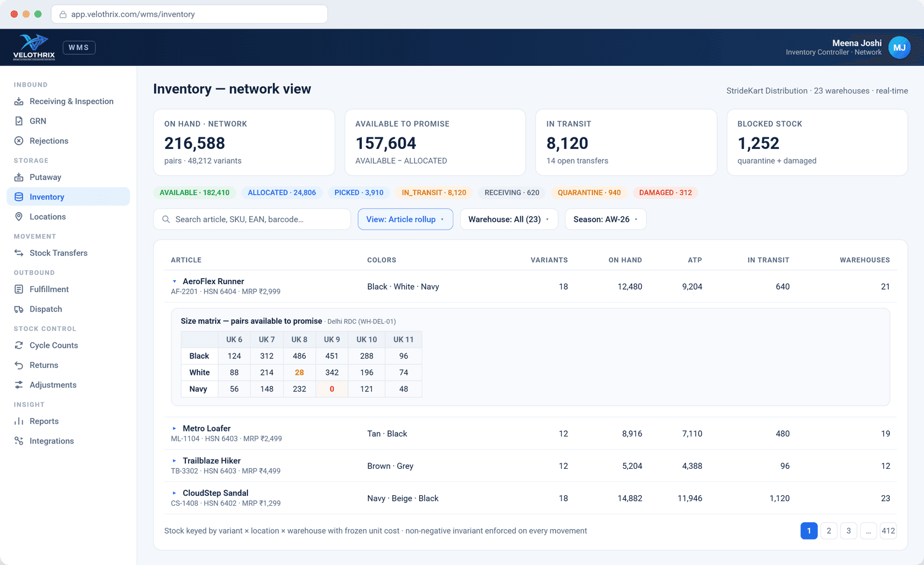Click the search magnifier icon

(166, 219)
